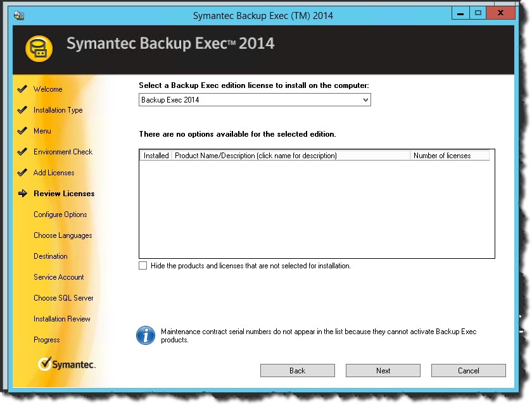This screenshot has width=532, height=405.
Task: Click the Destination step label
Action: pos(50,256)
